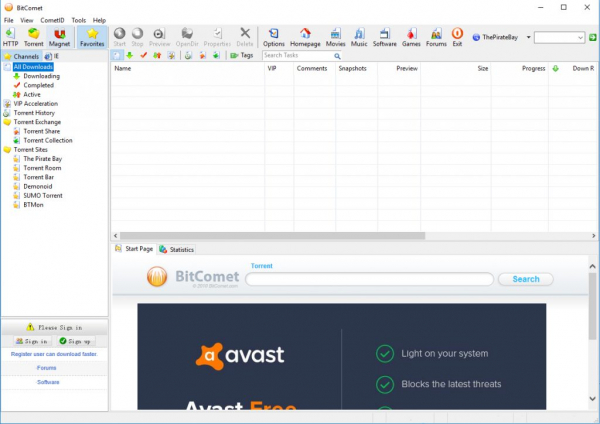The width and height of the screenshot is (600, 424).
Task: Open the View menu
Action: (26, 20)
